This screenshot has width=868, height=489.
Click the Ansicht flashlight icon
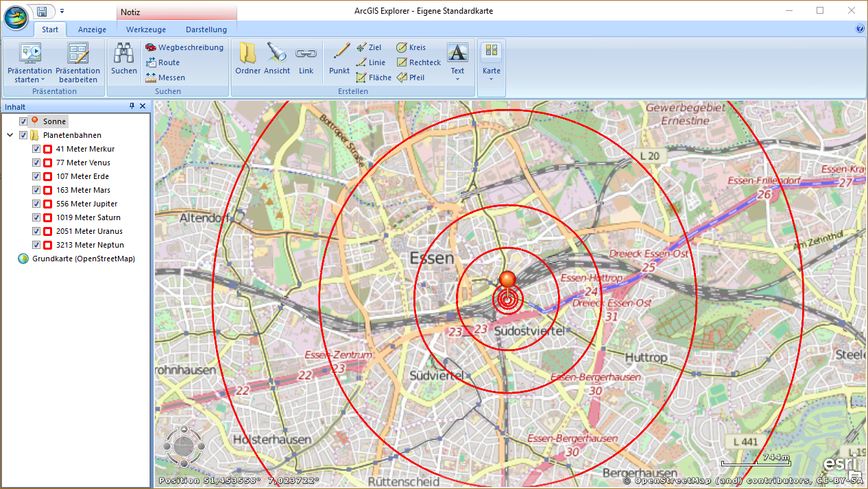tap(277, 54)
